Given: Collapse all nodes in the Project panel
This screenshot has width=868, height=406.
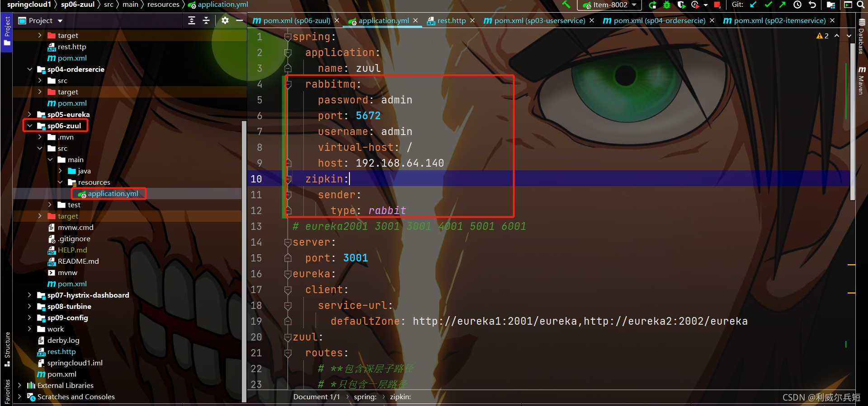Looking at the screenshot, I should click(x=206, y=20).
